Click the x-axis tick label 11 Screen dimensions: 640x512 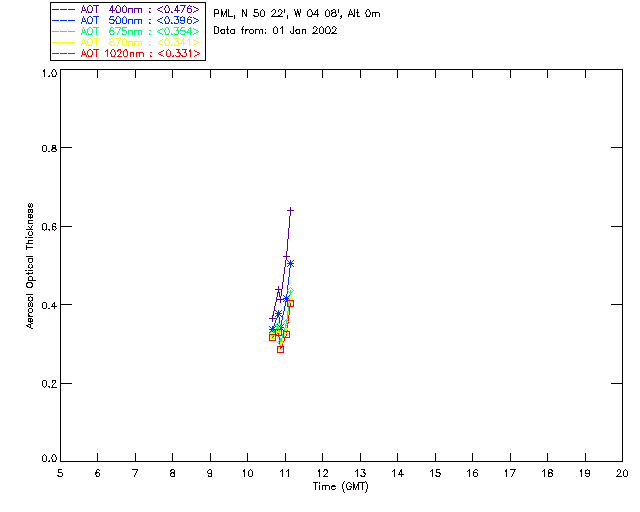coord(285,473)
